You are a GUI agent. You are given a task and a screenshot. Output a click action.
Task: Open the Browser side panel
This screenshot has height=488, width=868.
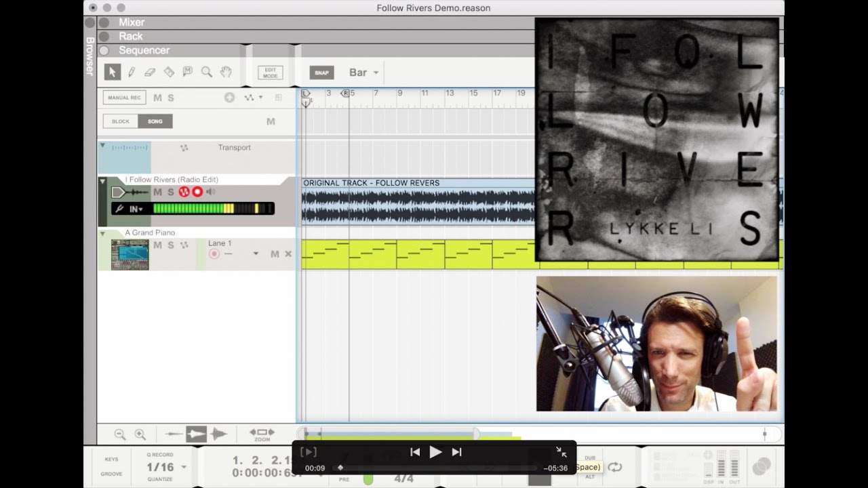(x=90, y=56)
